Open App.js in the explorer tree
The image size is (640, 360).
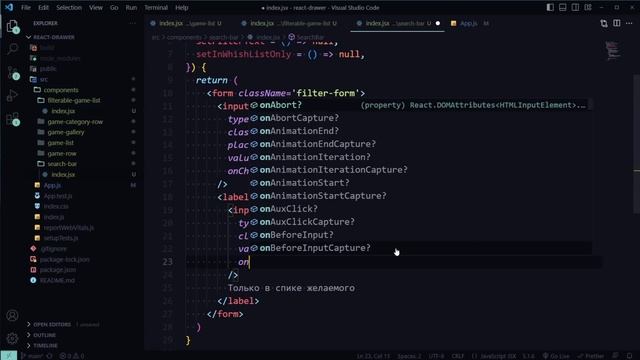[x=52, y=185]
